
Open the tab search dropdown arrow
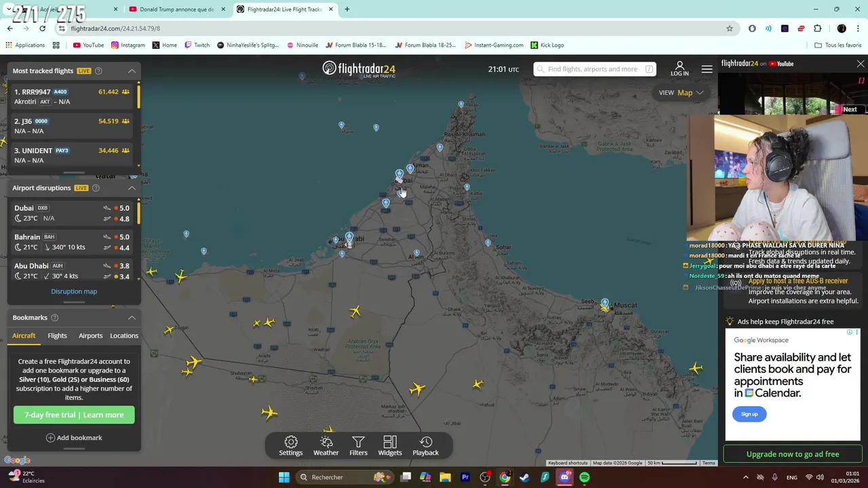(9, 9)
